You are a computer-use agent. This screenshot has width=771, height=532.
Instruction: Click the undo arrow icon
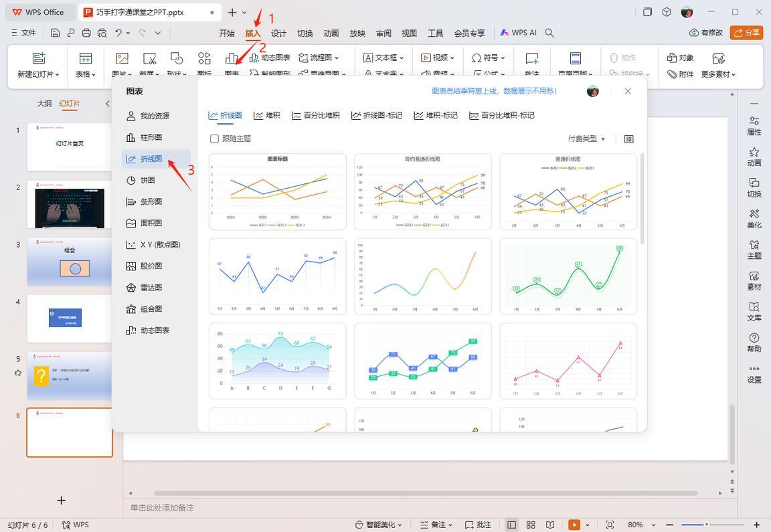coord(118,33)
